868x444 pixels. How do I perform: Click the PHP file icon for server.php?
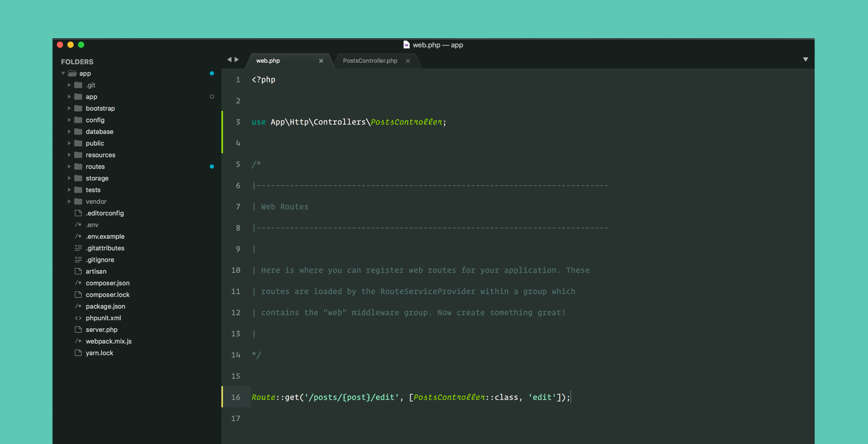[x=77, y=329]
